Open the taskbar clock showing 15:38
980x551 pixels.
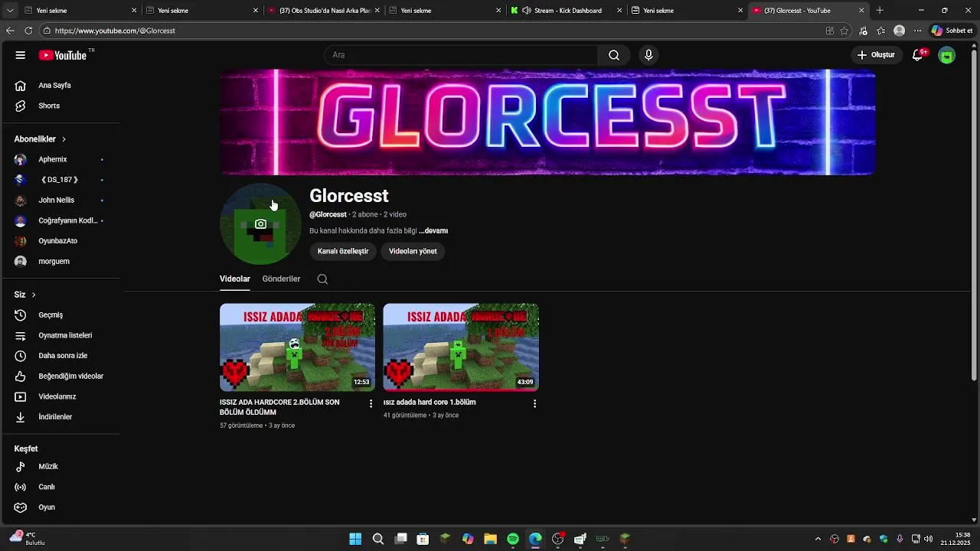[x=956, y=539]
